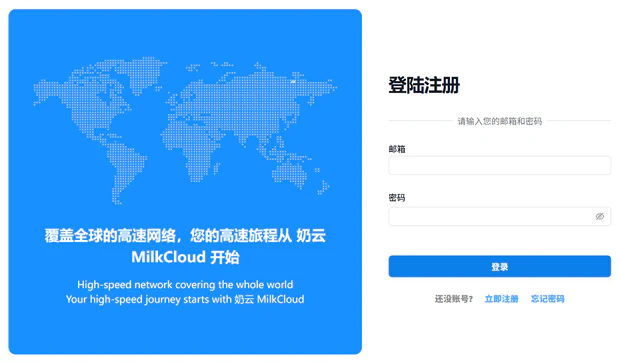Click the 密码 field label

tap(397, 198)
